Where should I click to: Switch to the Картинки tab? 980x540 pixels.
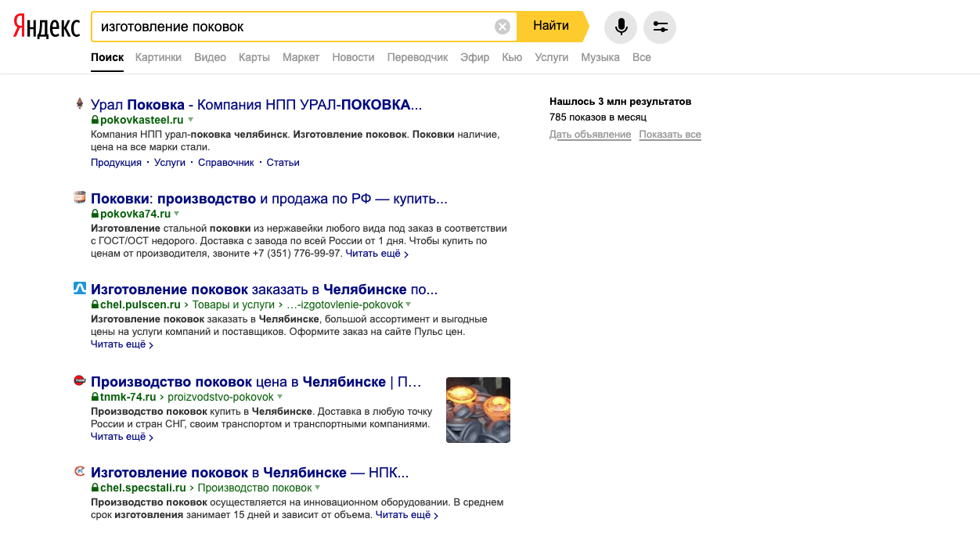coord(158,57)
